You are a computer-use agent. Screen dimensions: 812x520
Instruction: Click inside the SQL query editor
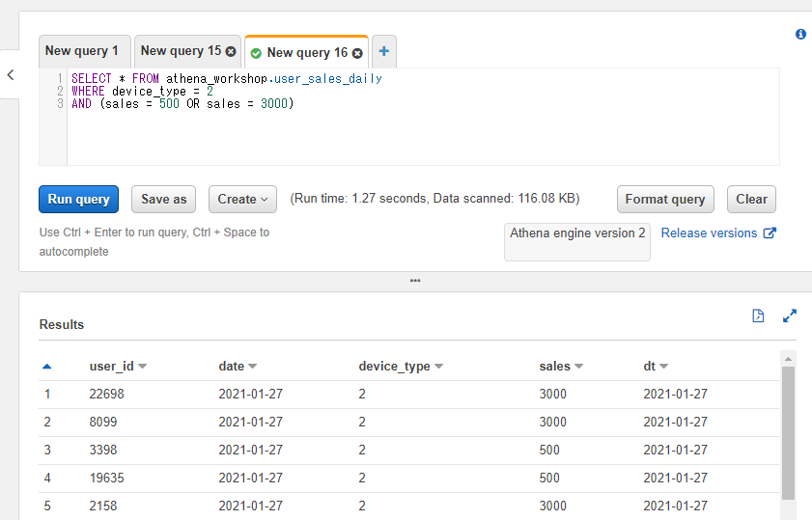[x=423, y=117]
